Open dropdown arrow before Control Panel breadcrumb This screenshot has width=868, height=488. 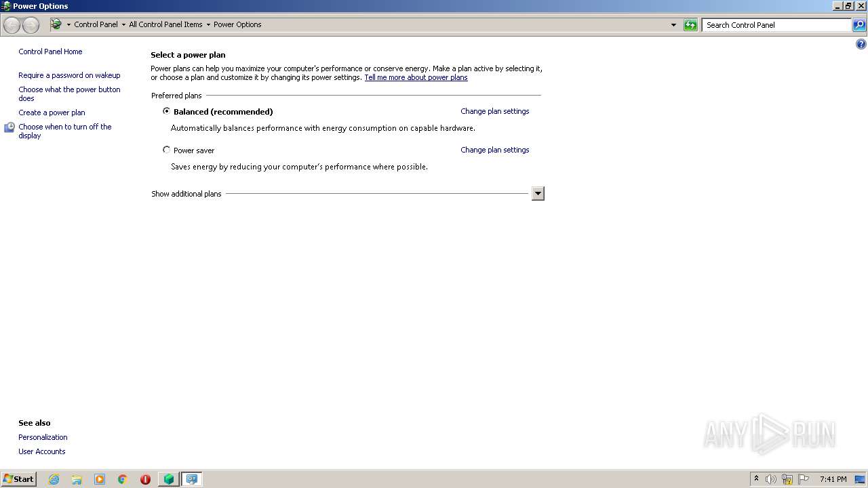tap(68, 25)
